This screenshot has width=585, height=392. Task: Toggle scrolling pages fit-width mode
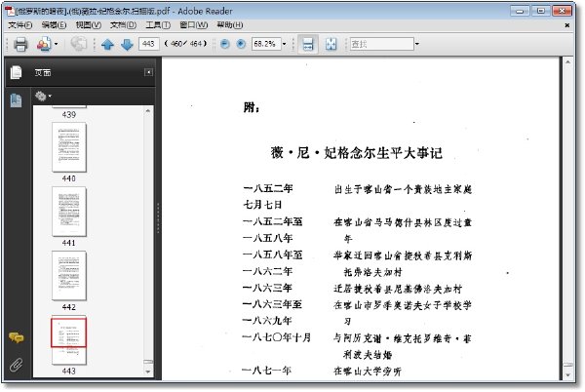click(x=308, y=44)
